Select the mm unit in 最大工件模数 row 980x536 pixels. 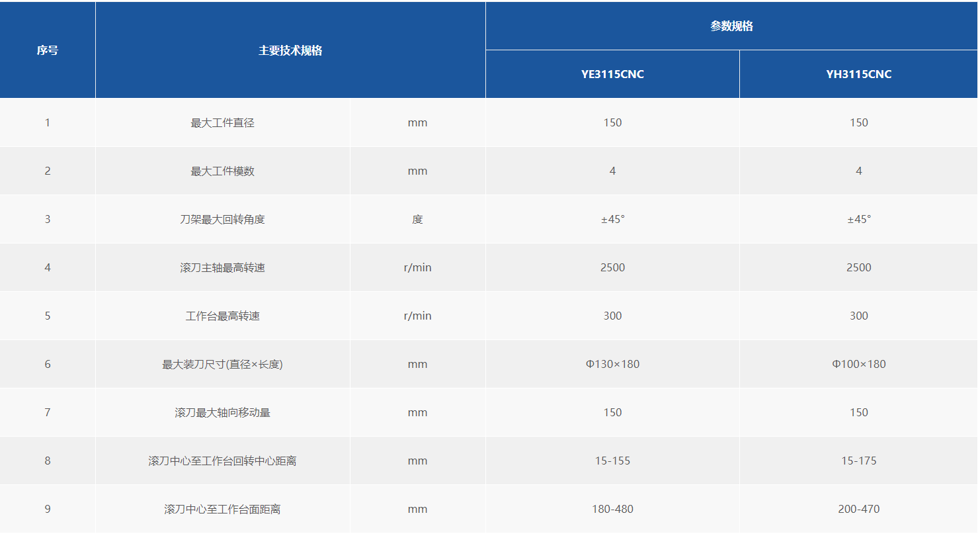417,171
